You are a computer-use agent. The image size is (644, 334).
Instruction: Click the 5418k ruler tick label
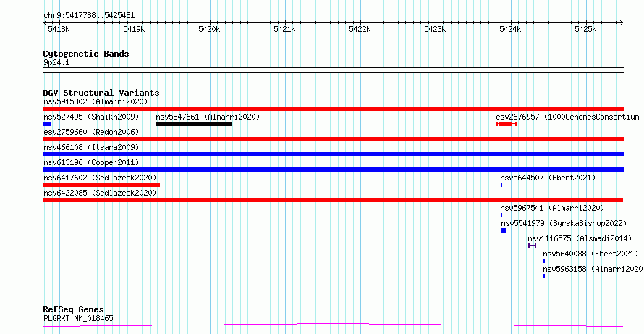(59, 29)
